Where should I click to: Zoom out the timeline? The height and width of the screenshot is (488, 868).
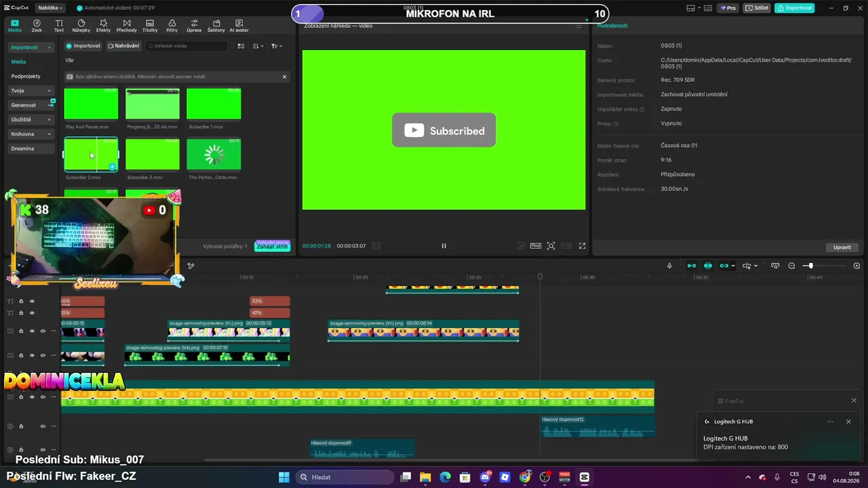[791, 266]
